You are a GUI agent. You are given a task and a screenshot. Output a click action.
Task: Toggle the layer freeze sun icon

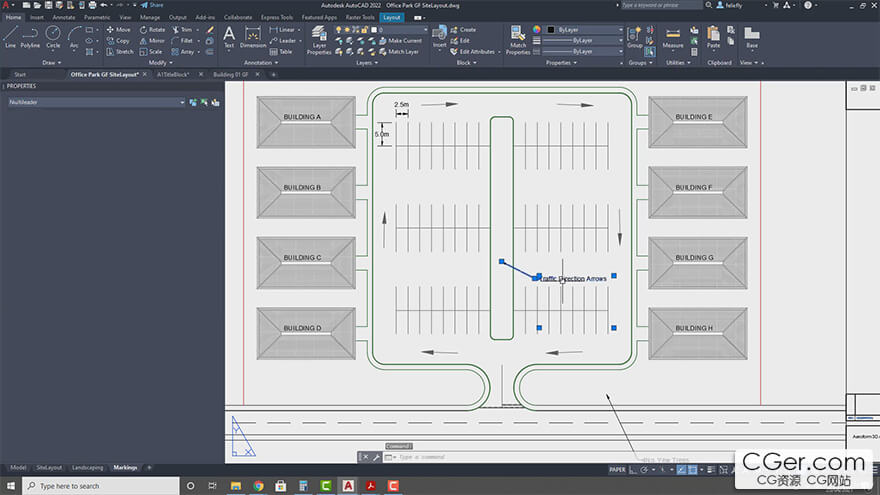[x=347, y=30]
